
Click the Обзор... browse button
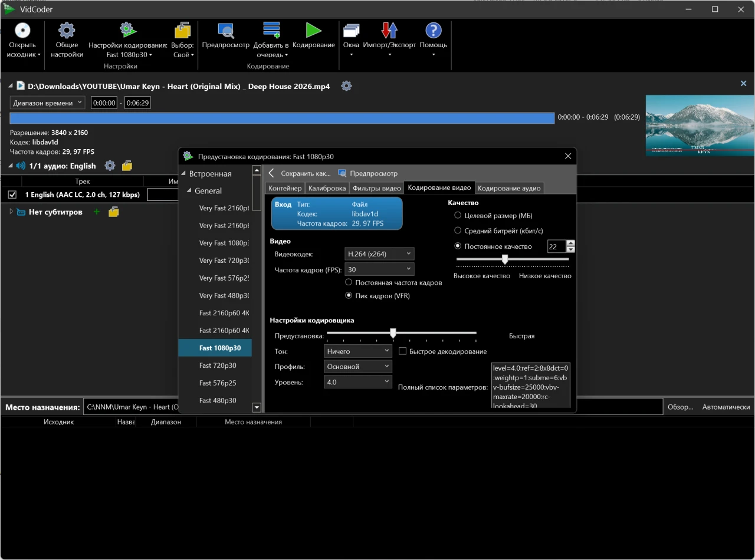coord(680,407)
